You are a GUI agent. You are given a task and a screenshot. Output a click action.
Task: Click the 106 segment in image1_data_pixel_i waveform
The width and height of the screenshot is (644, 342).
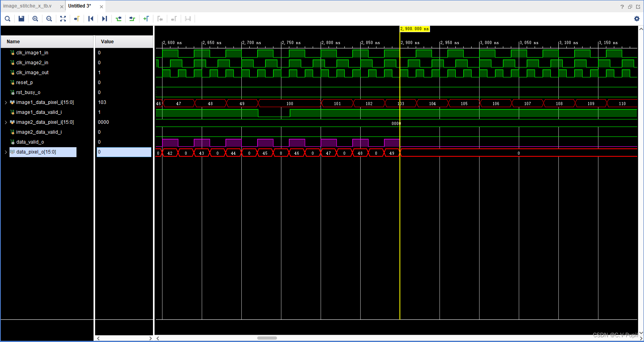tap(496, 104)
